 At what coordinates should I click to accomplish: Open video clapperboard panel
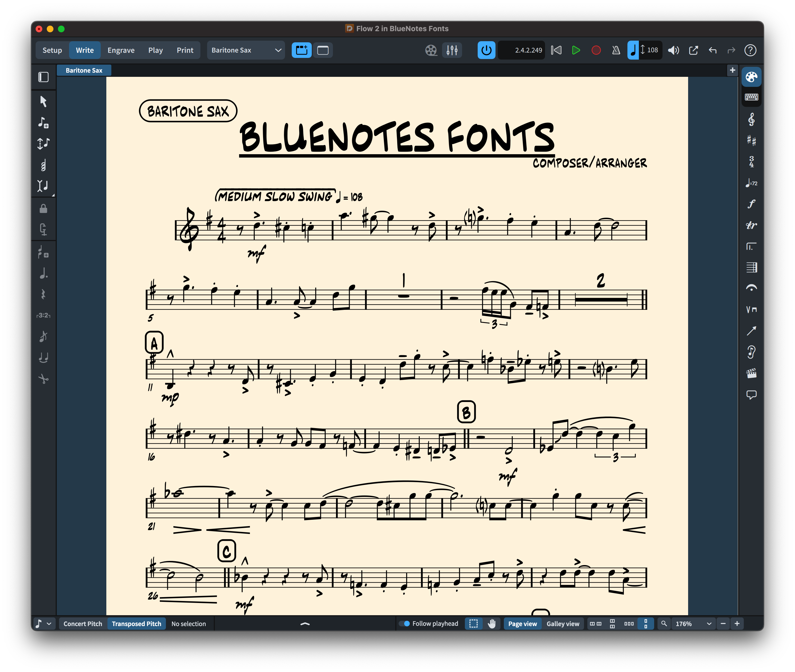click(751, 373)
